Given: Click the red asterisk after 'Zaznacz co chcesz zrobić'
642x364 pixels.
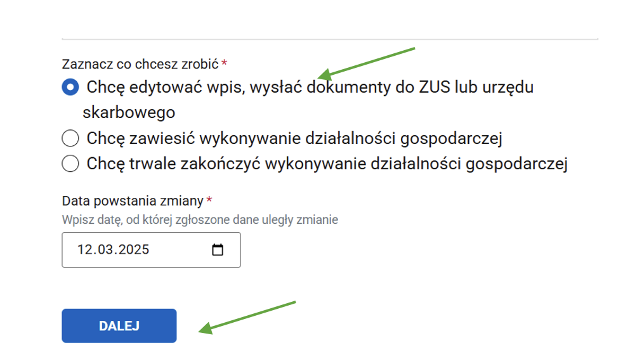Looking at the screenshot, I should [225, 63].
